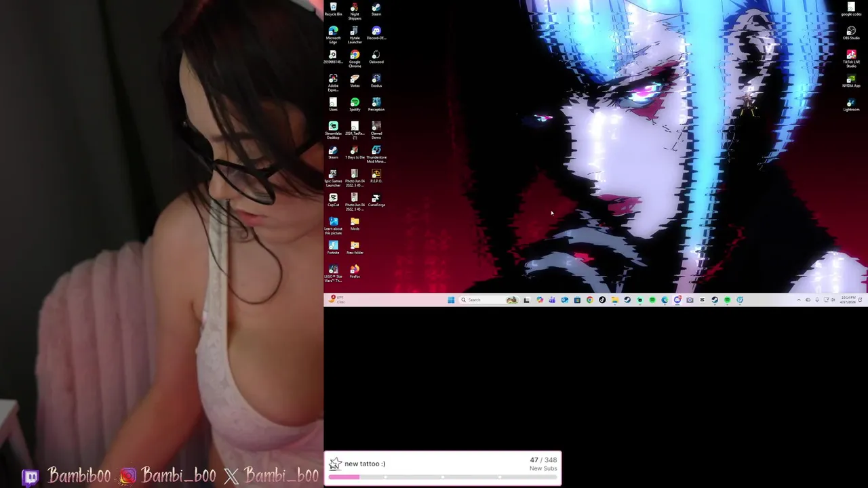This screenshot has width=868, height=488.
Task: Switch to Chrome on the taskbar
Action: tap(589, 300)
